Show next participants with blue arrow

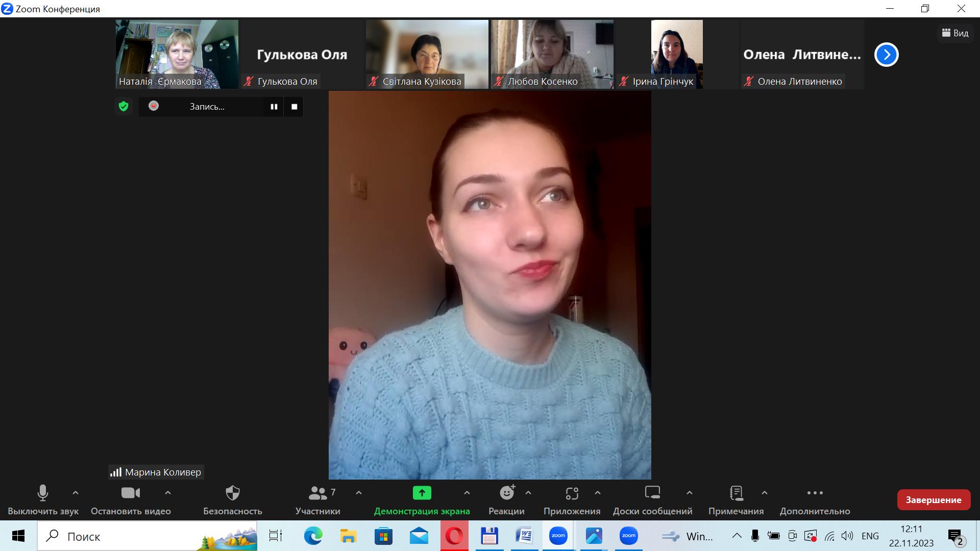(x=887, y=55)
